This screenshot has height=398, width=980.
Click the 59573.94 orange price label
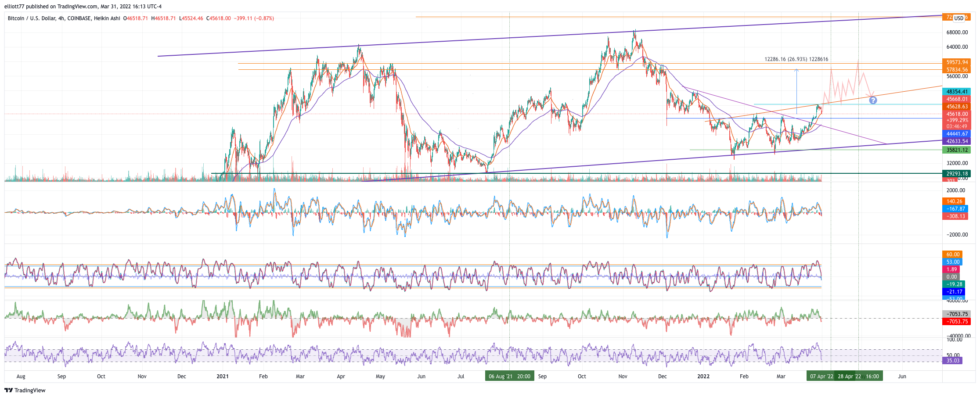coord(957,62)
